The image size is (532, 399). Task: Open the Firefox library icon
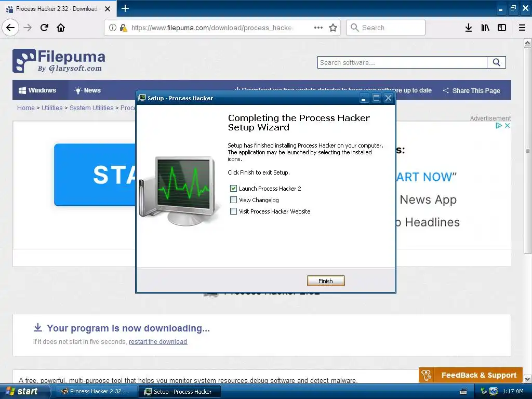[x=485, y=28]
